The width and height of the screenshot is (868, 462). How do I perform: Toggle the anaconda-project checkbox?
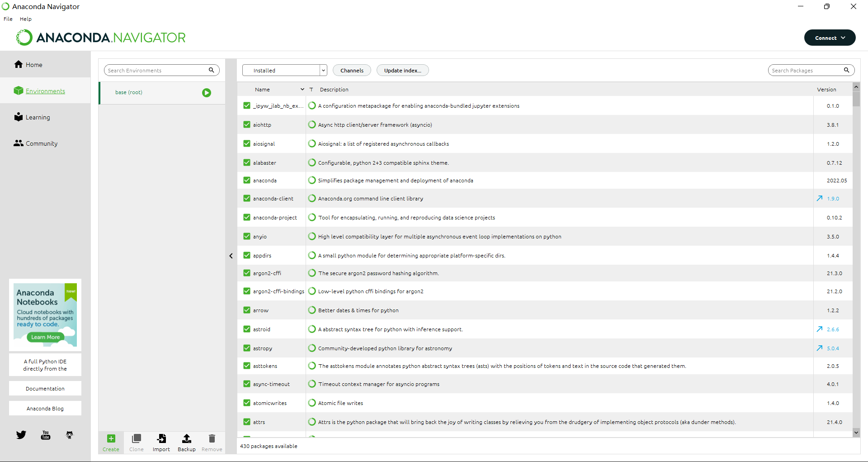point(247,217)
